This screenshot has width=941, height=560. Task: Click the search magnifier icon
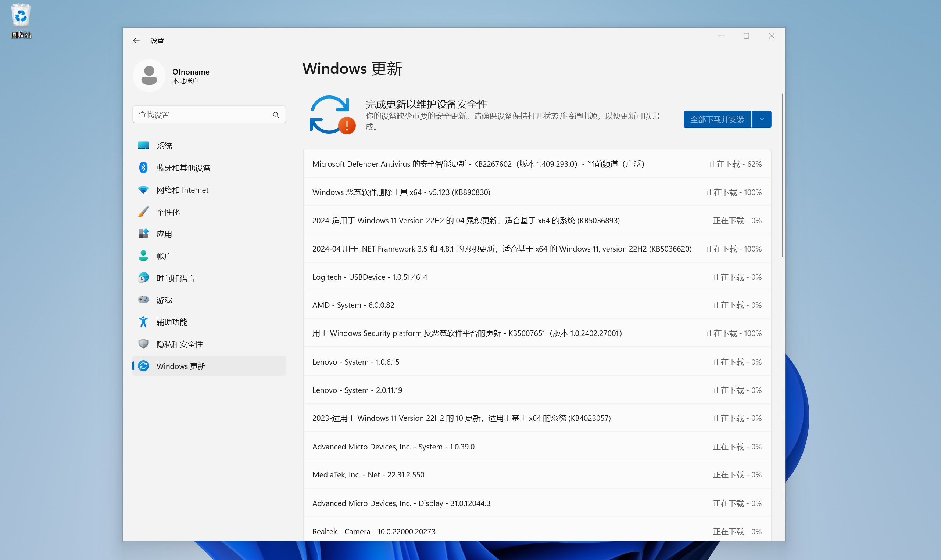[276, 115]
